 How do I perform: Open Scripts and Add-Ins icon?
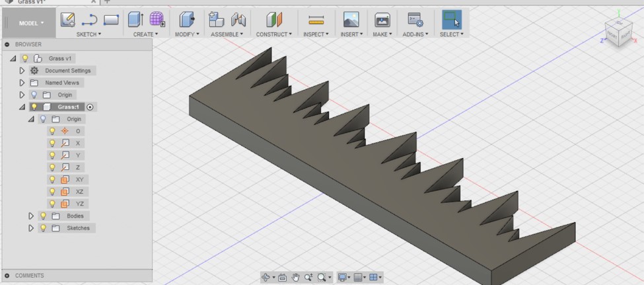click(415, 19)
